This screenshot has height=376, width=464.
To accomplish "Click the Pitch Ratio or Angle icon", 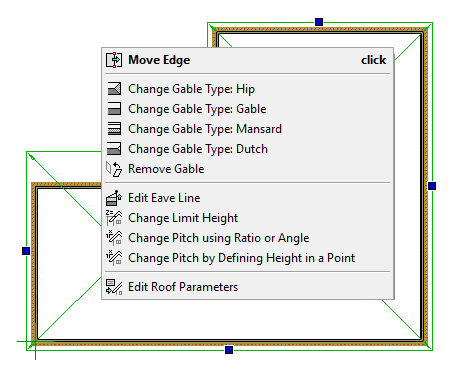I will coord(114,238).
